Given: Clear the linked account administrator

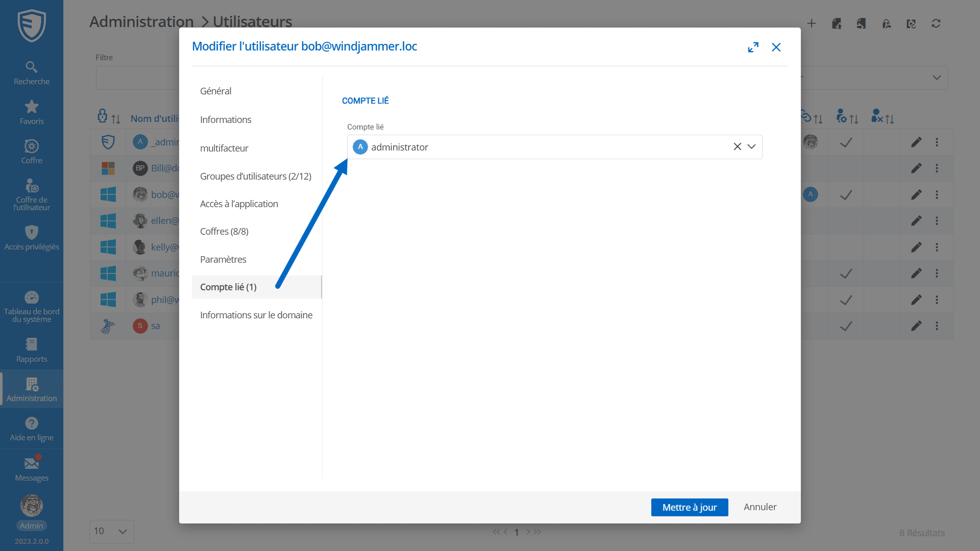Looking at the screenshot, I should pos(737,147).
